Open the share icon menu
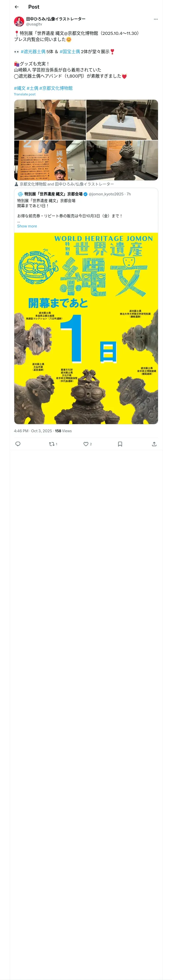The height and width of the screenshot is (980, 172). [x=154, y=444]
